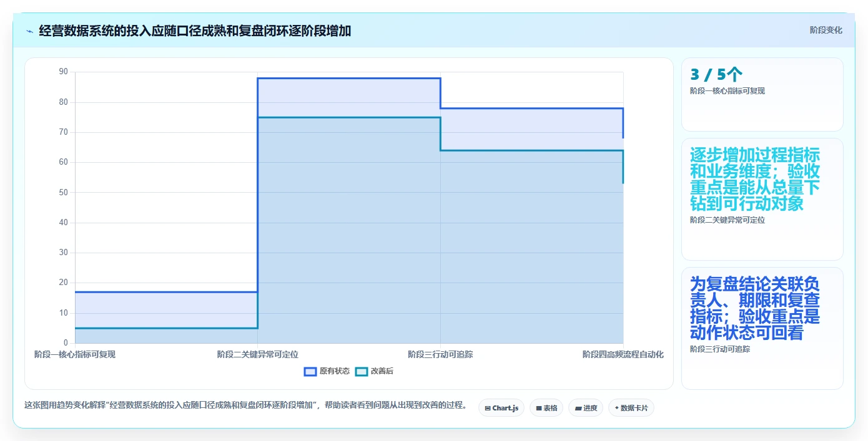
Task: Click the page title 经营数据系统的投入 heading
Action: tap(195, 31)
